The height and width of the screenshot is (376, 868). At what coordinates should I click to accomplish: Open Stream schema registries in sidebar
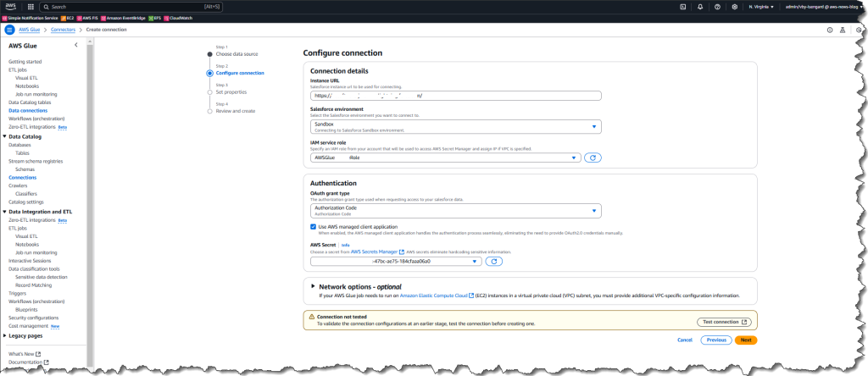pos(36,162)
